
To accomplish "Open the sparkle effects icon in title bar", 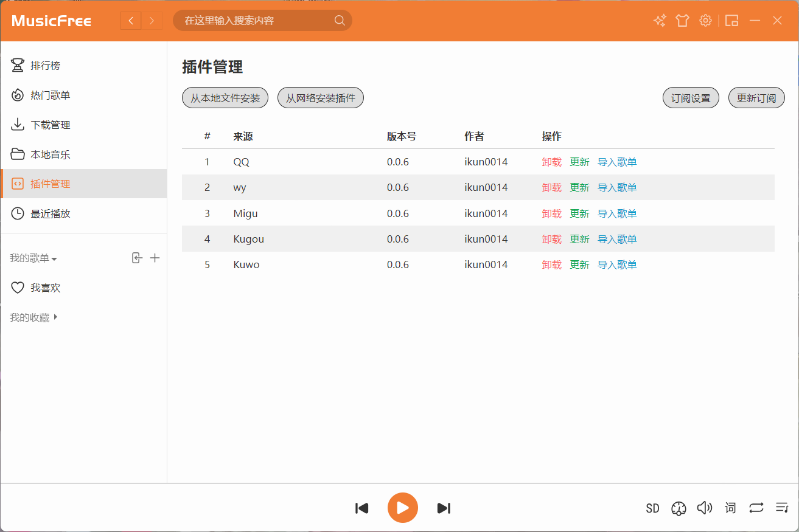I will coord(660,21).
